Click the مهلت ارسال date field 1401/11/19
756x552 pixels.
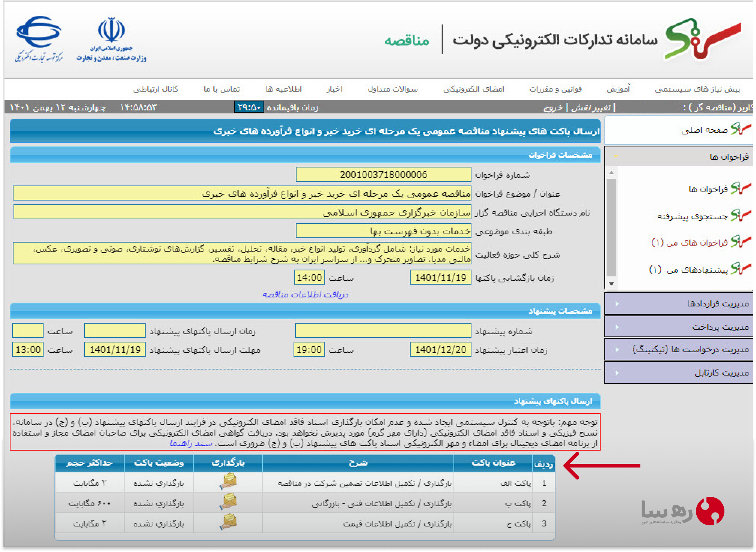tap(115, 350)
